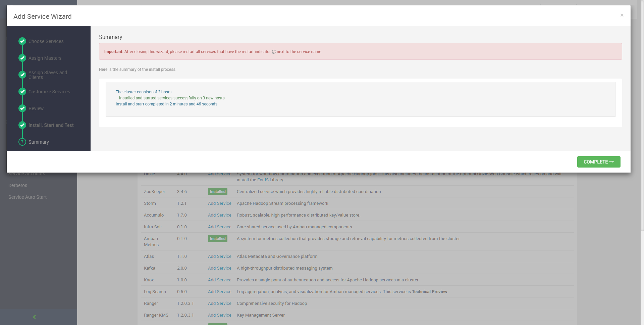Click the Summary step number 7 icon
This screenshot has height=325, width=644.
(22, 142)
